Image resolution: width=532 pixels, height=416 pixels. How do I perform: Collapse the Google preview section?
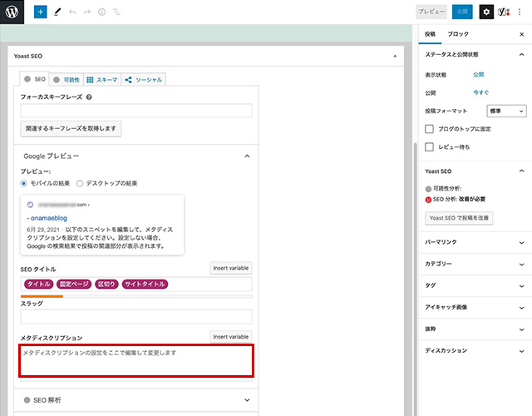136,156
